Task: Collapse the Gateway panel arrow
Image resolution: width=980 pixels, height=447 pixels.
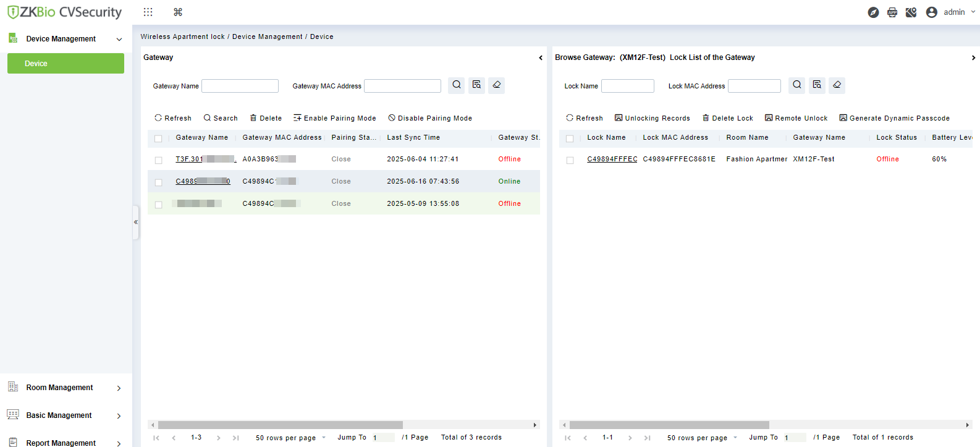Action: click(541, 57)
